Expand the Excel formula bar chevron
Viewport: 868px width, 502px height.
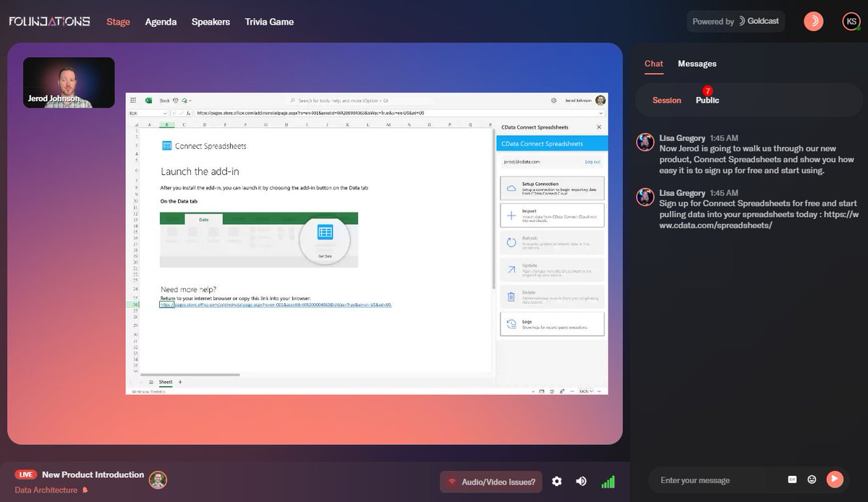[x=602, y=113]
